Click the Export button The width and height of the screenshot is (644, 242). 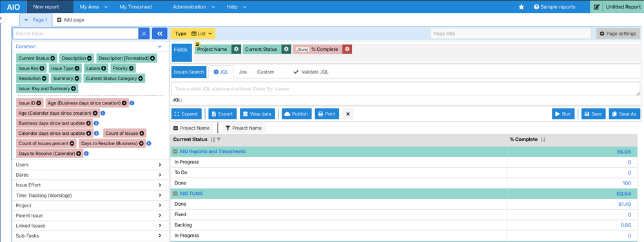pyautogui.click(x=222, y=114)
